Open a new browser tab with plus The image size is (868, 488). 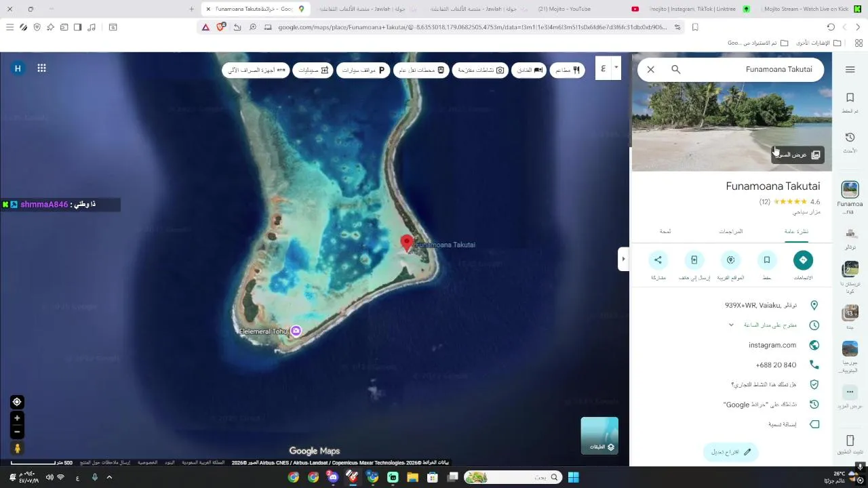(x=191, y=9)
